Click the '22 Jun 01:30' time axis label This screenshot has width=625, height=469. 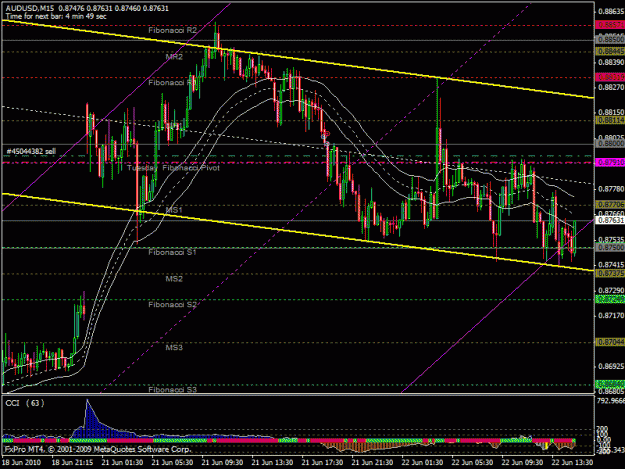(422, 462)
